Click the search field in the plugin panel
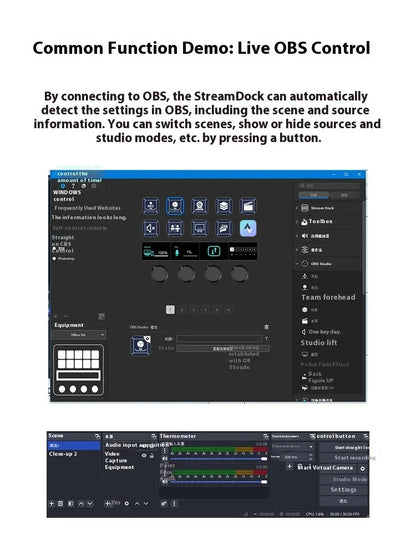 coord(329,185)
